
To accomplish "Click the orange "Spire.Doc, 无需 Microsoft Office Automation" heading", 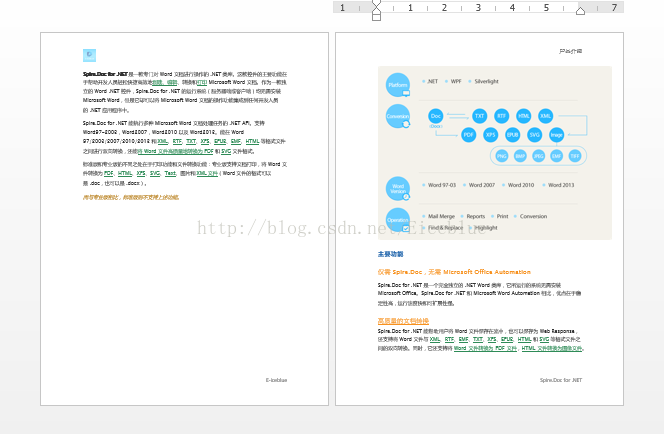I will click(x=454, y=272).
